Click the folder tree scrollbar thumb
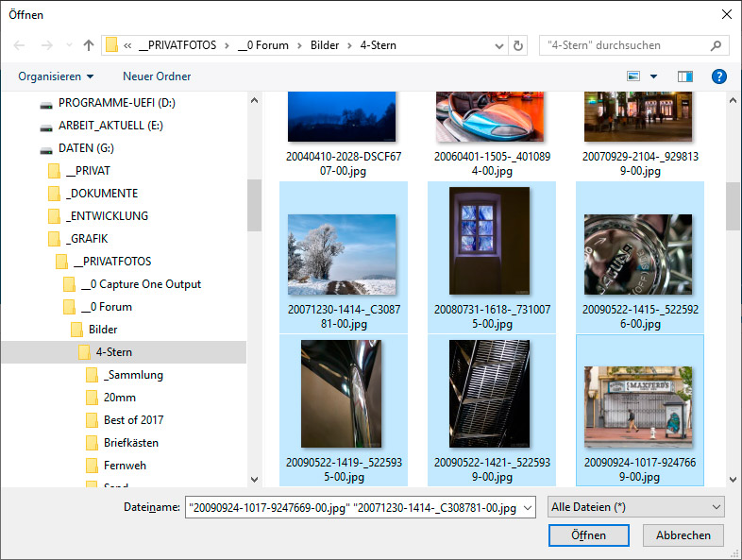This screenshot has width=742, height=560. pos(254,205)
